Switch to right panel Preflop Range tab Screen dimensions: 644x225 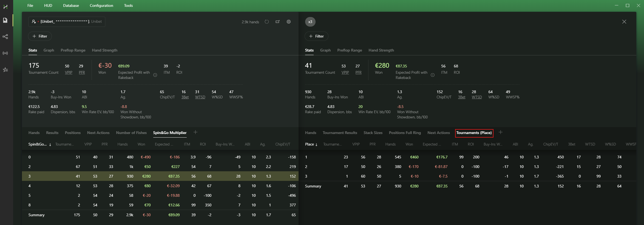point(350,50)
